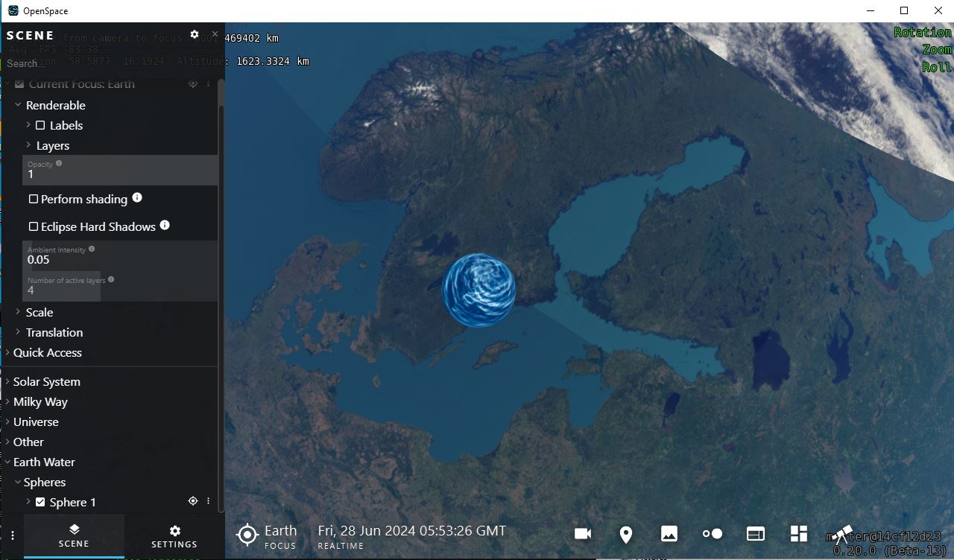Collapse the Earth Water group
954x560 pixels.
pos(7,462)
